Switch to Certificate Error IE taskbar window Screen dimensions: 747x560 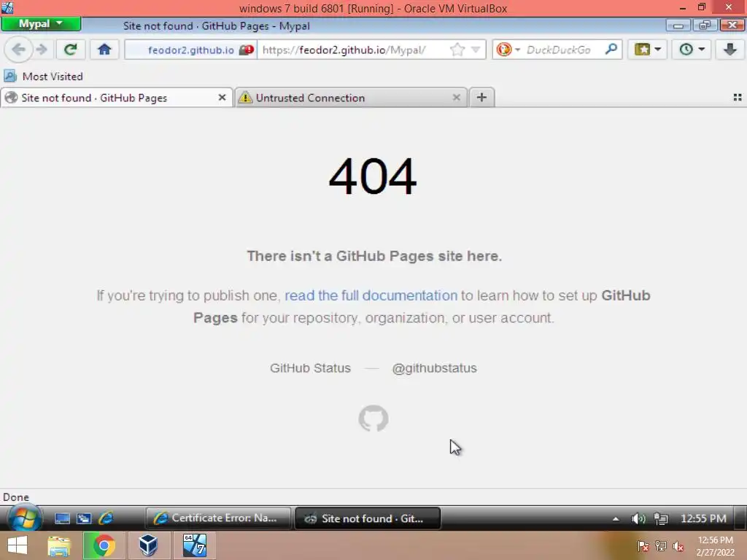pyautogui.click(x=218, y=518)
